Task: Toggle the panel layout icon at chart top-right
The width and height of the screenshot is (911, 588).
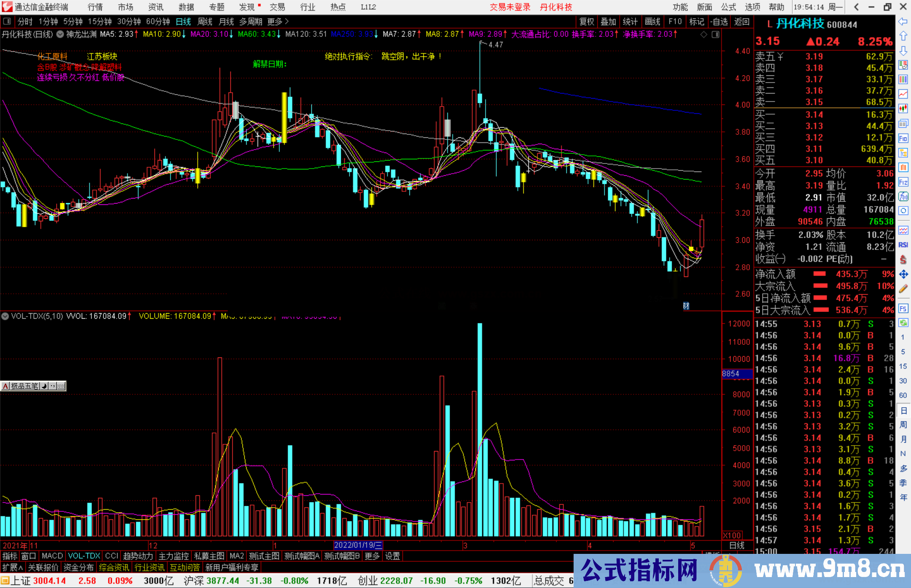Action: coord(715,35)
